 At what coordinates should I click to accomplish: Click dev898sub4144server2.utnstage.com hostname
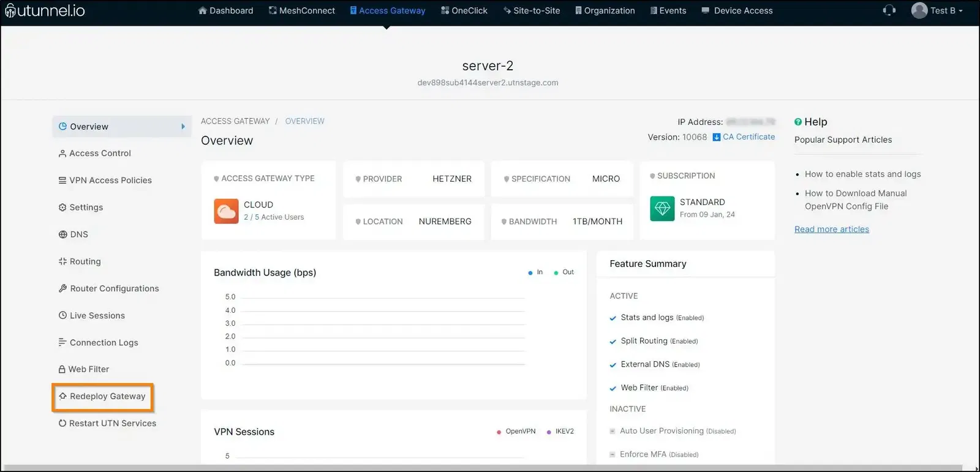pyautogui.click(x=488, y=83)
